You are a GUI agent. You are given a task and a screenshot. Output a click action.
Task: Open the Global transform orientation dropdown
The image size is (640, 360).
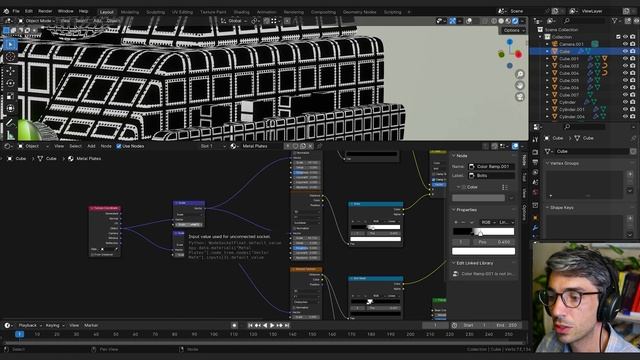234,20
